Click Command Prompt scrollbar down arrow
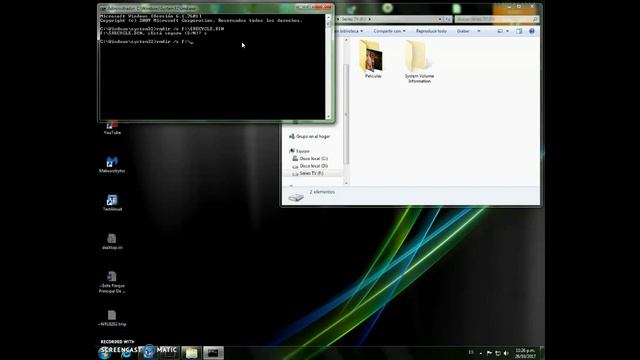 point(328,116)
